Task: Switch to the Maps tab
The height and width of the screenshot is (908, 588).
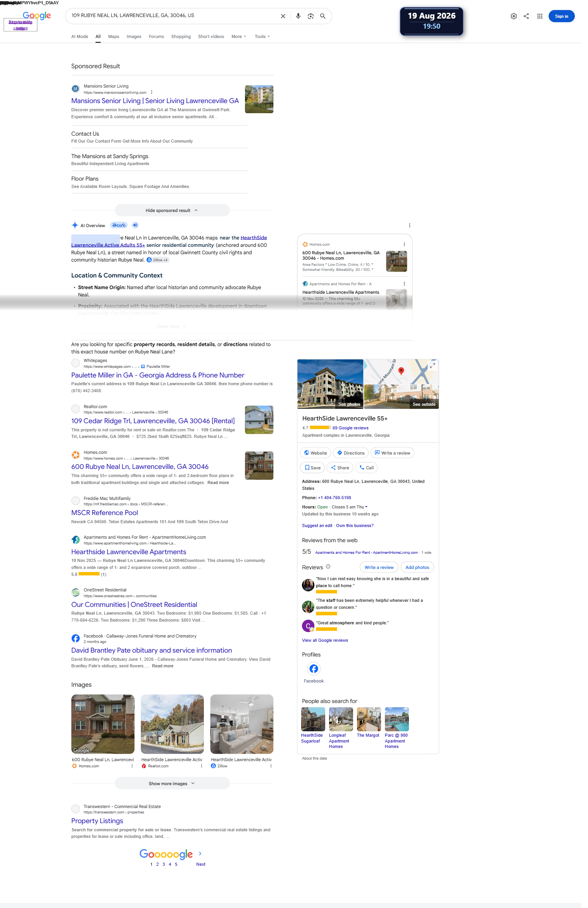Action: point(114,36)
